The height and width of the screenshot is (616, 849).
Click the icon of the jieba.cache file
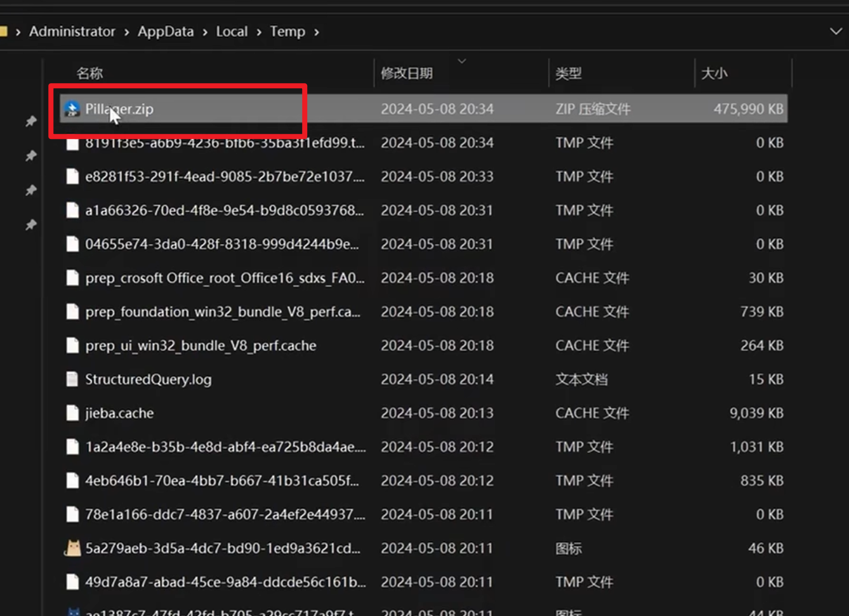pos(73,413)
